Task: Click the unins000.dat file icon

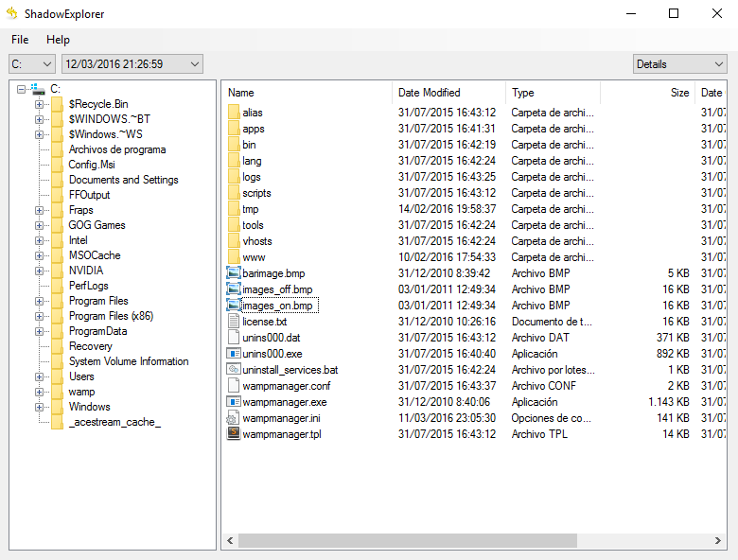Action: pyautogui.click(x=234, y=338)
